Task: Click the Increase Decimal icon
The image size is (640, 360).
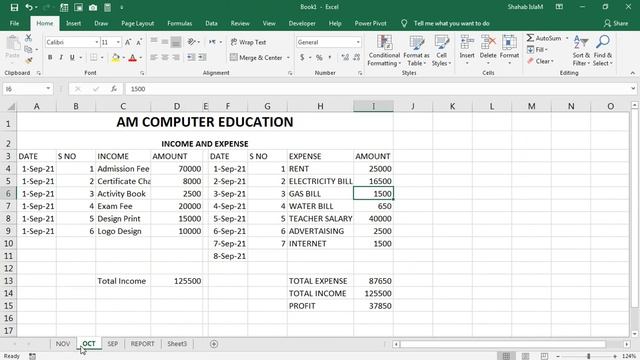Action: point(345,58)
